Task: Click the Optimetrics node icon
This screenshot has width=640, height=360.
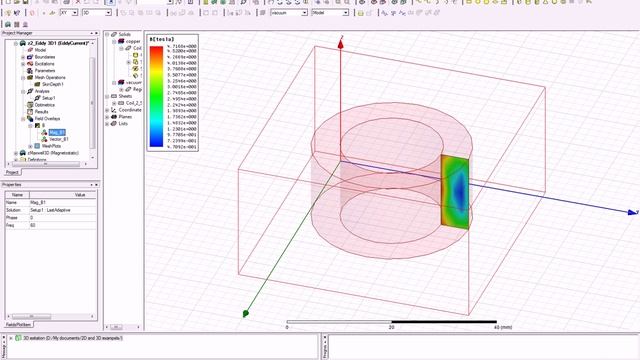Action: click(30, 105)
